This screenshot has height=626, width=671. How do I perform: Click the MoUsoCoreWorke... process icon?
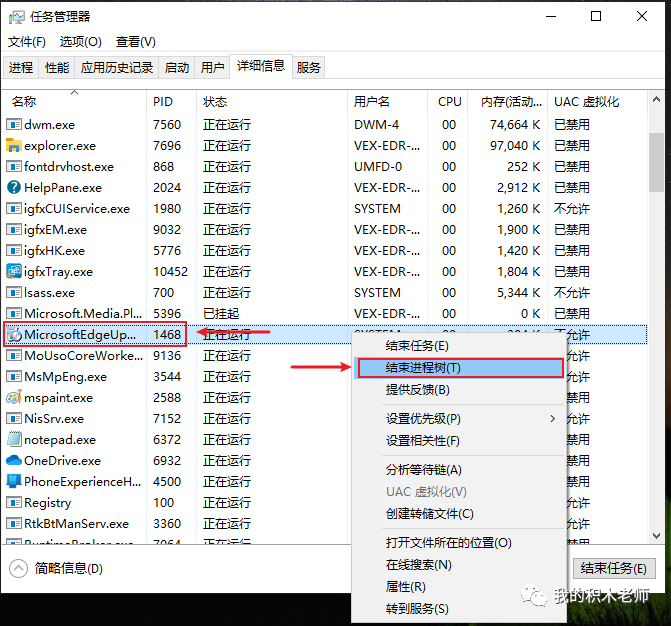(x=14, y=355)
